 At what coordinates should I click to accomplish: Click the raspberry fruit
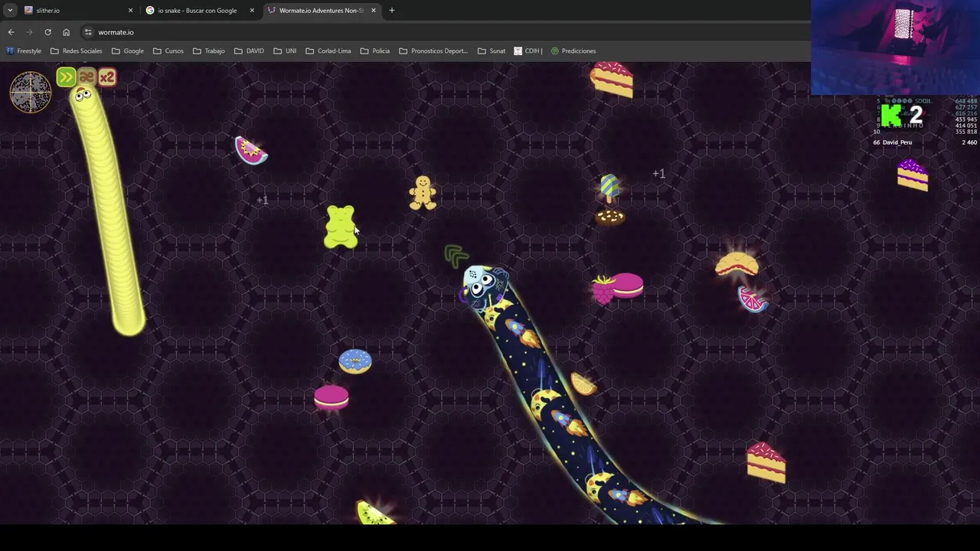point(603,290)
